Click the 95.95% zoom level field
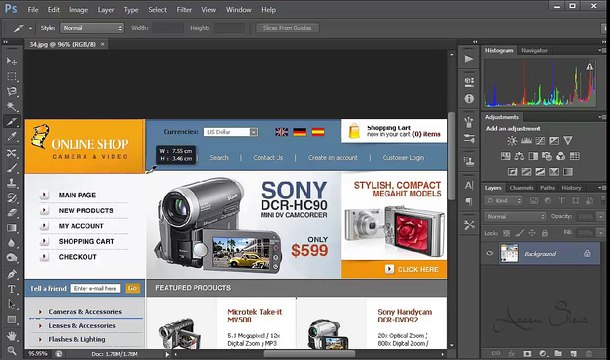Viewport: 610px width, 360px height. tap(38, 354)
